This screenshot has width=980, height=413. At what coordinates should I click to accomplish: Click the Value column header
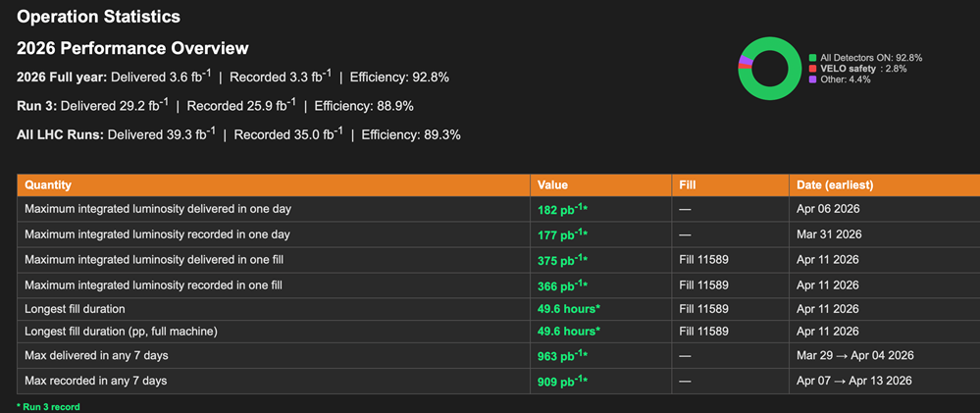[552, 184]
